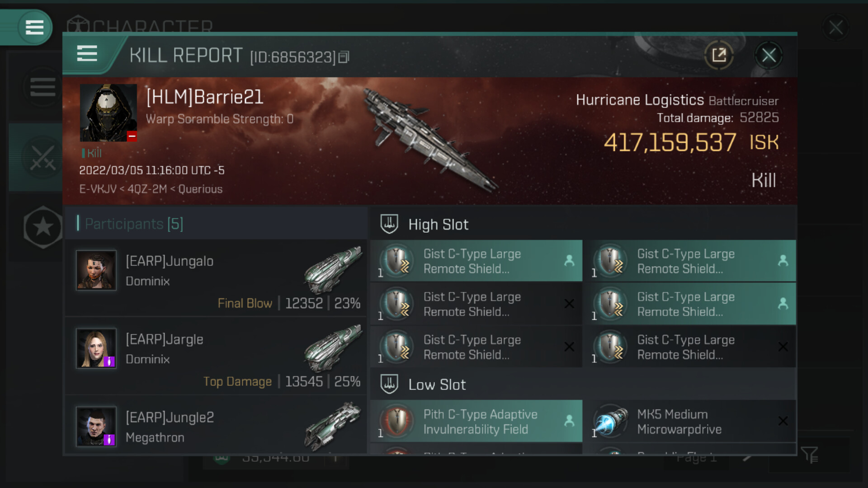The height and width of the screenshot is (488, 868).
Task: Select the MK5 Medium Microwarpdrive module
Action: 690,421
